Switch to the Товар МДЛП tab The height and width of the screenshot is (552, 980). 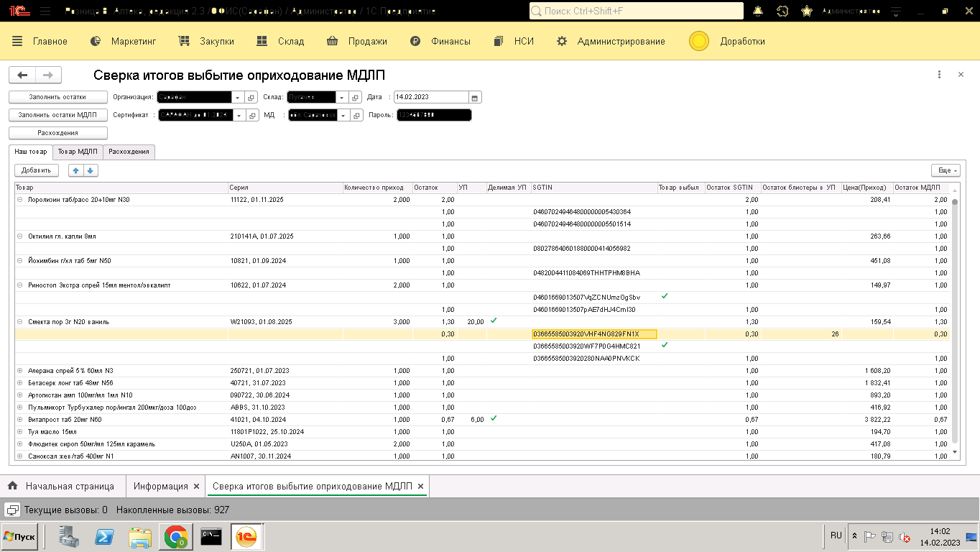click(x=78, y=152)
